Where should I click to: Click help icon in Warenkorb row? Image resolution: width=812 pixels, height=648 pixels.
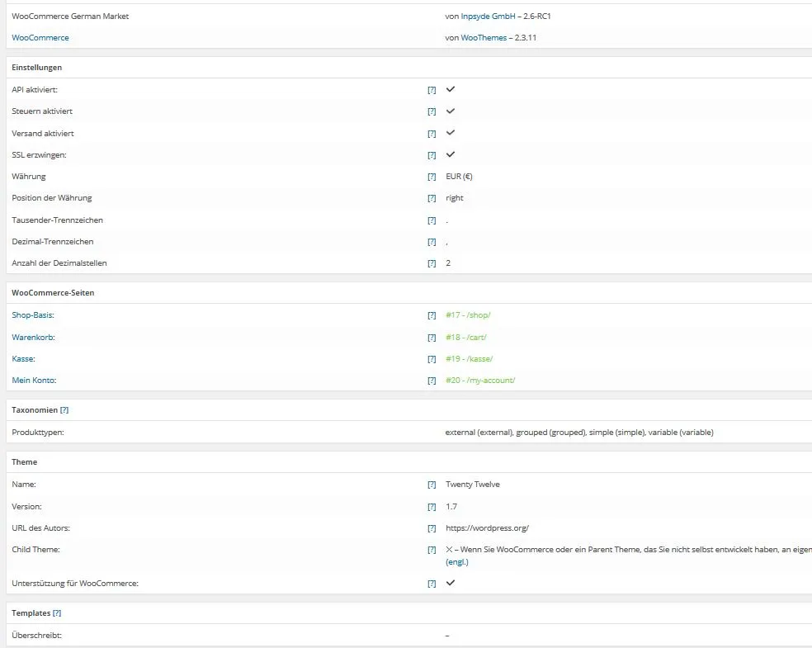click(x=432, y=338)
